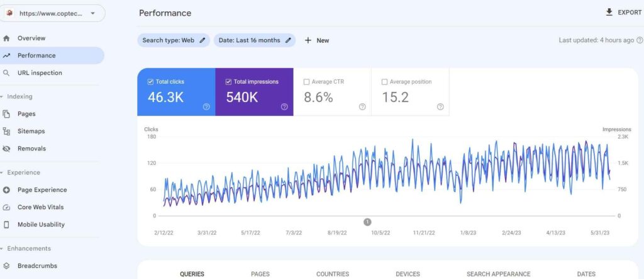Switch to the Countries tab
This screenshot has width=644, height=279.
click(333, 274)
